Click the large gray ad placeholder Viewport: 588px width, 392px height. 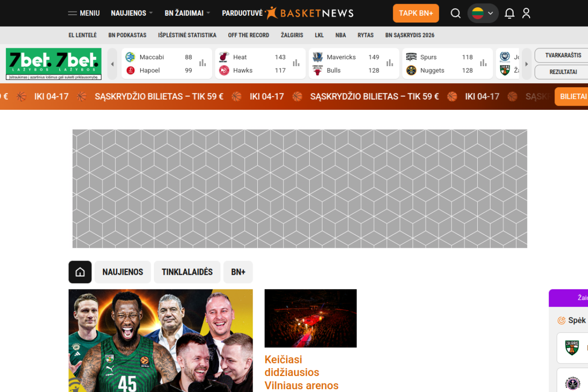(x=300, y=188)
